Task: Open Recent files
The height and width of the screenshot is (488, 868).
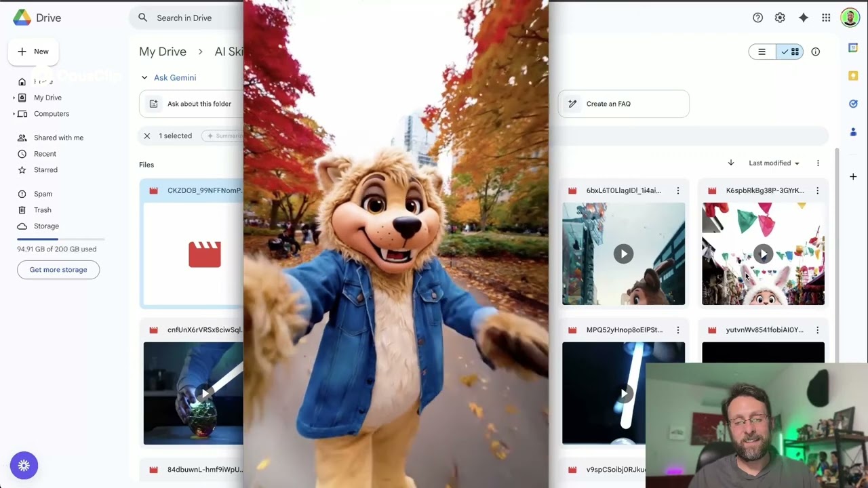Action: [45, 154]
